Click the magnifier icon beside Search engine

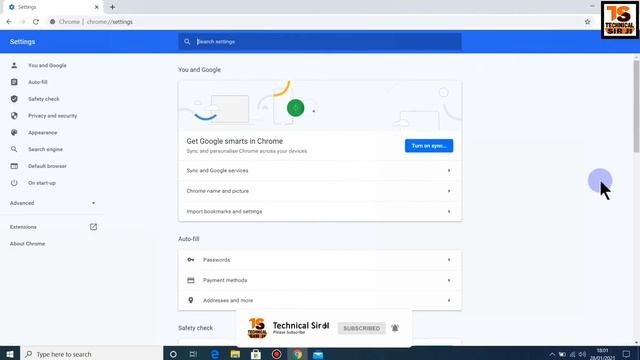point(14,149)
